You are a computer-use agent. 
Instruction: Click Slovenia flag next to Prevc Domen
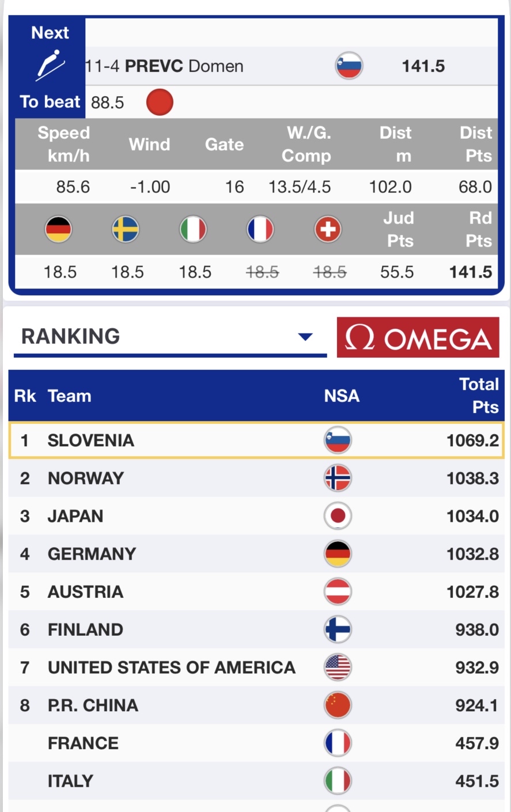point(349,66)
